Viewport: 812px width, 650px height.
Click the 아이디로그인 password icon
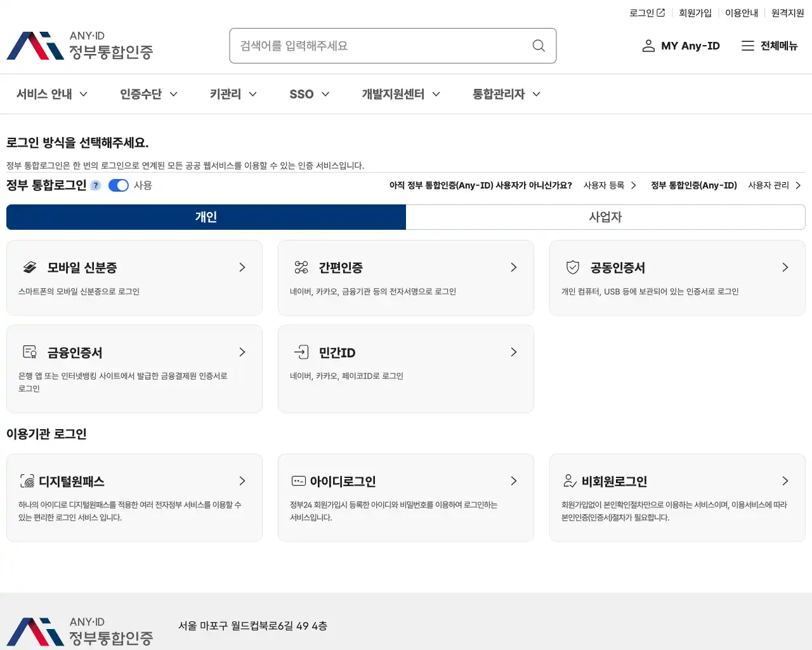click(x=299, y=481)
